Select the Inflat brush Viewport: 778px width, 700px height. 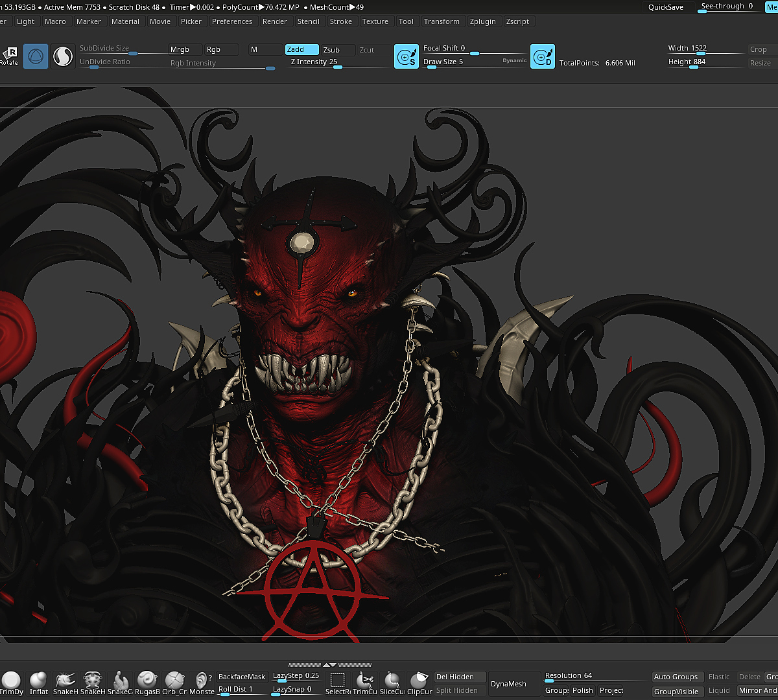(39, 683)
